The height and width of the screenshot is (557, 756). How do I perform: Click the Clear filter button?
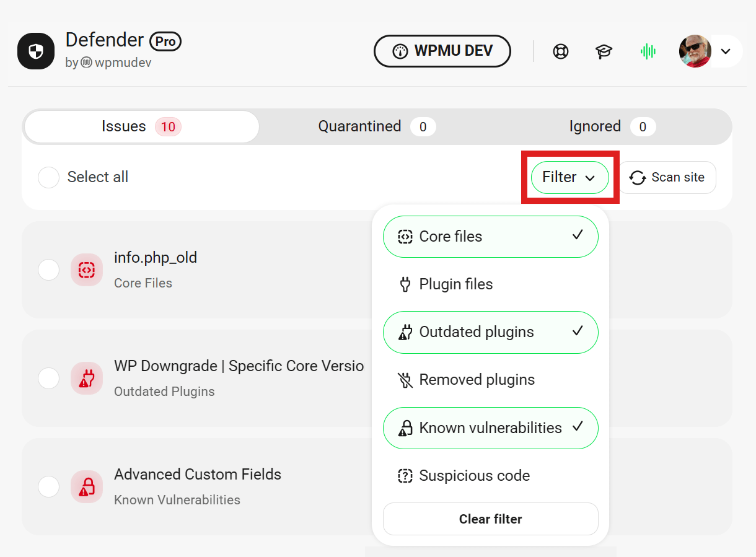coord(491,519)
